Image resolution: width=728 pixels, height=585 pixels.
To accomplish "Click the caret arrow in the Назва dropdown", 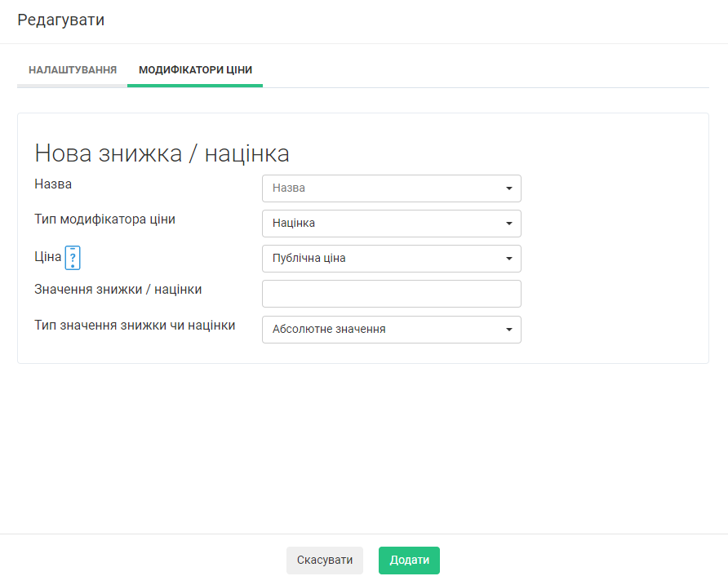I will [x=508, y=188].
